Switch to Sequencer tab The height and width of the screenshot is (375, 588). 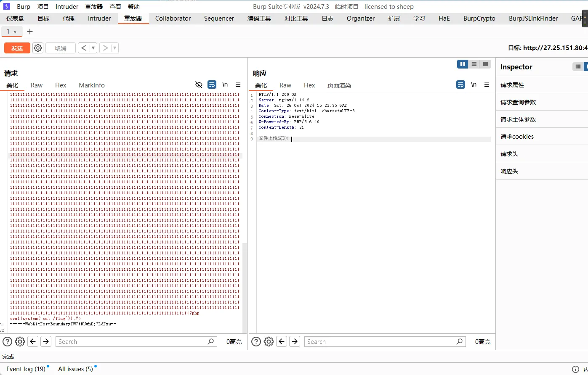pos(219,18)
